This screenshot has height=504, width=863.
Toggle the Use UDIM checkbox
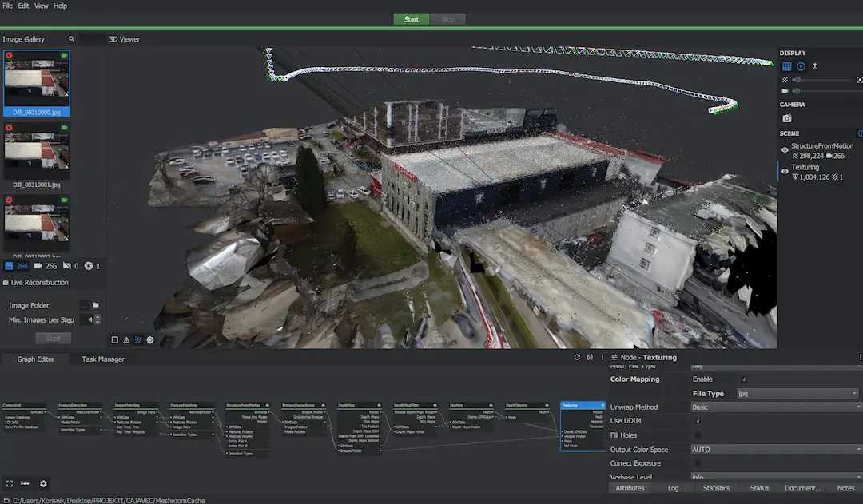click(x=698, y=421)
